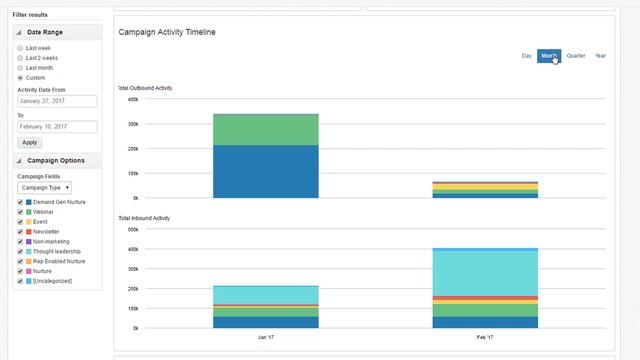The height and width of the screenshot is (360, 640).
Task: Uncheck the Demand Gen Nurture checkbox
Action: [20, 202]
